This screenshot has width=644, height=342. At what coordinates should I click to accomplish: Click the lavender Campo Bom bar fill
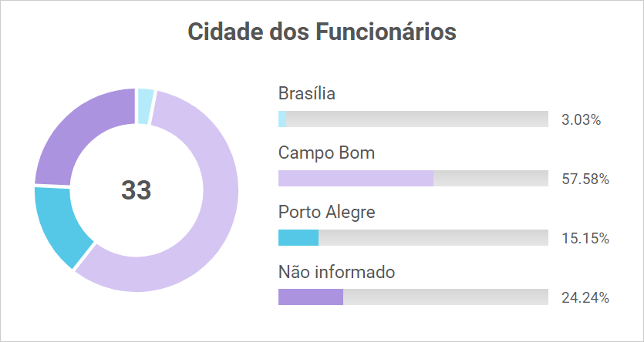click(x=356, y=178)
